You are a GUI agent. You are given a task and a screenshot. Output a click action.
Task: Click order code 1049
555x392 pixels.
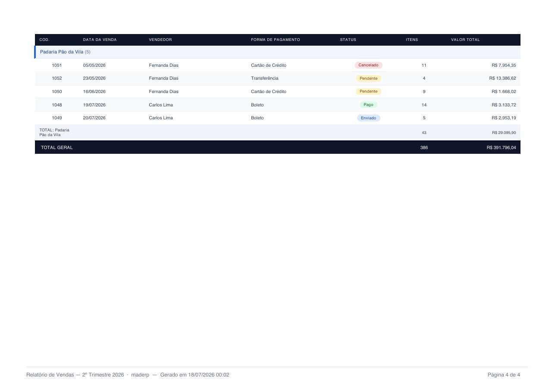(57, 118)
